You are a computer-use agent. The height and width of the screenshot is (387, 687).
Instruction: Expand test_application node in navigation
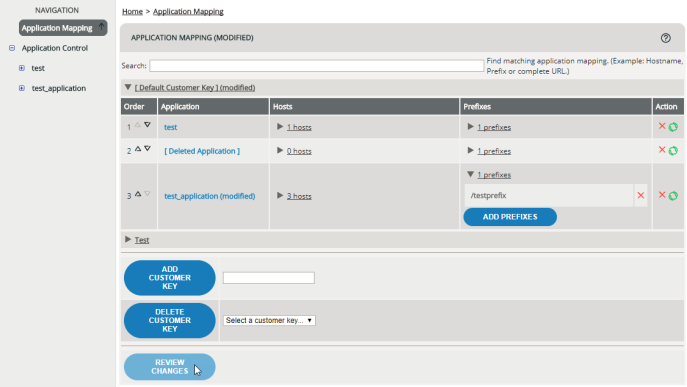[21, 88]
